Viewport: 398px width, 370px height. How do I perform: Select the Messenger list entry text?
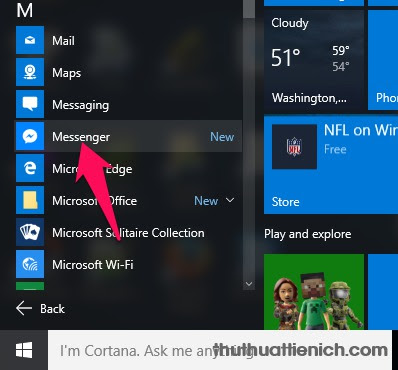point(81,137)
